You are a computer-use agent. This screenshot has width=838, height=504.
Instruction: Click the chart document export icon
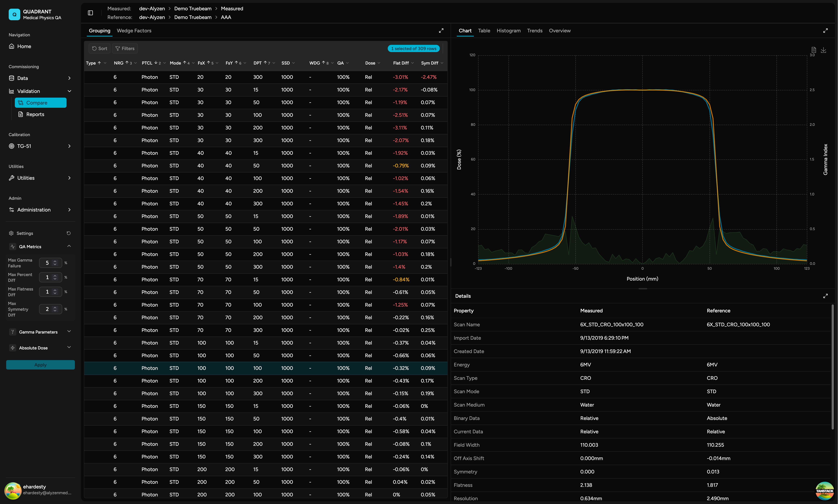pos(814,50)
